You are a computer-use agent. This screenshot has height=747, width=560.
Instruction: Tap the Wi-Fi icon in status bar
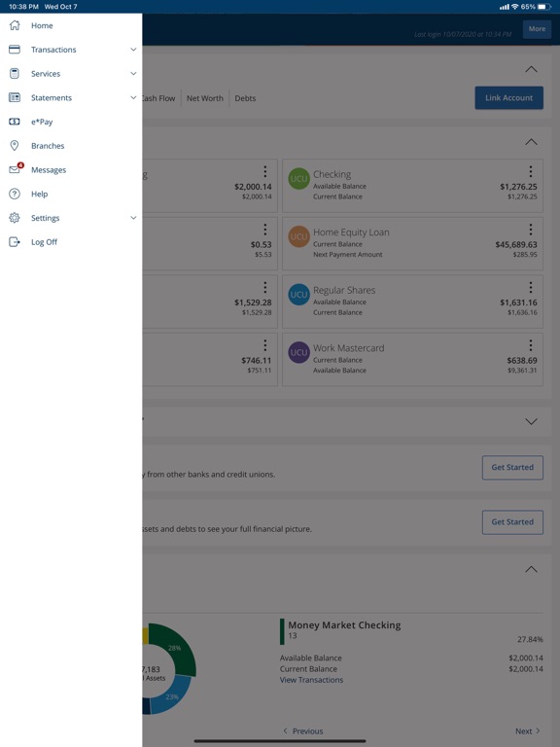coord(515,7)
